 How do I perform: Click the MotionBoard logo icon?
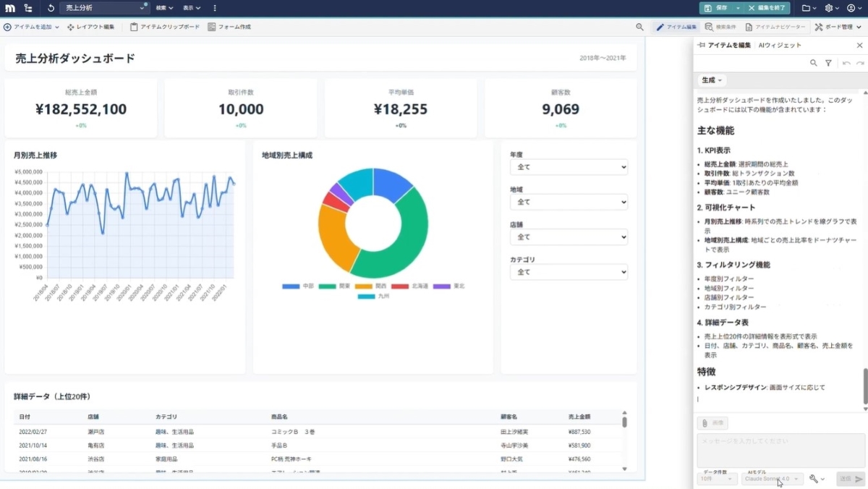[10, 8]
